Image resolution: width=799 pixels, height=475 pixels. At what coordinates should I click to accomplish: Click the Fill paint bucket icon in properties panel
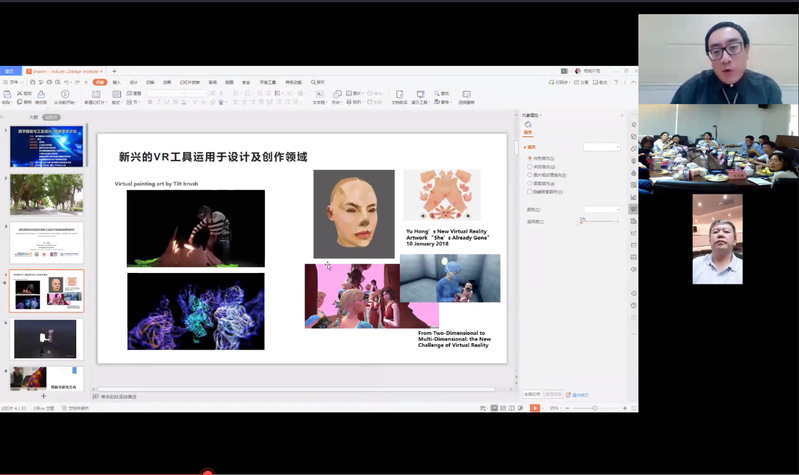[x=528, y=125]
